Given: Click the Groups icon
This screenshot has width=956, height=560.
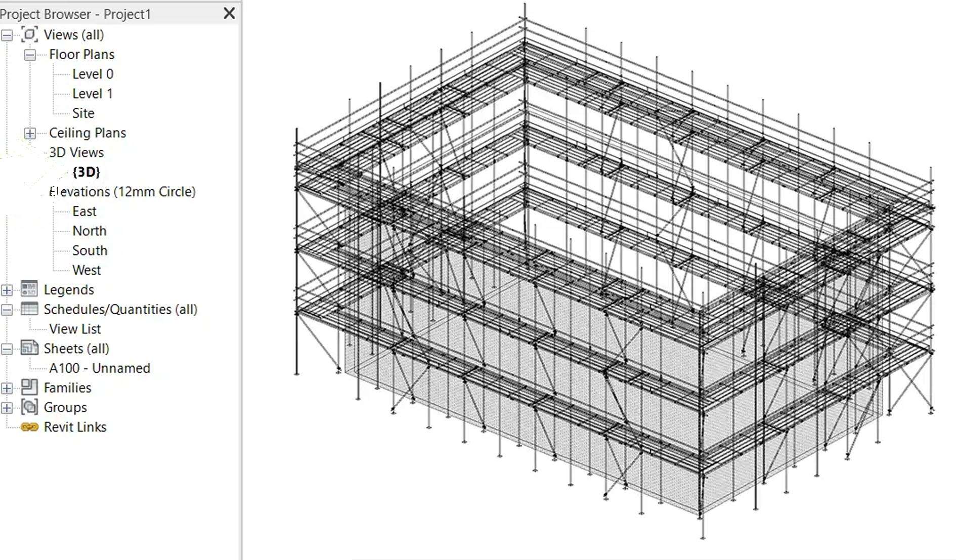Looking at the screenshot, I should [29, 407].
